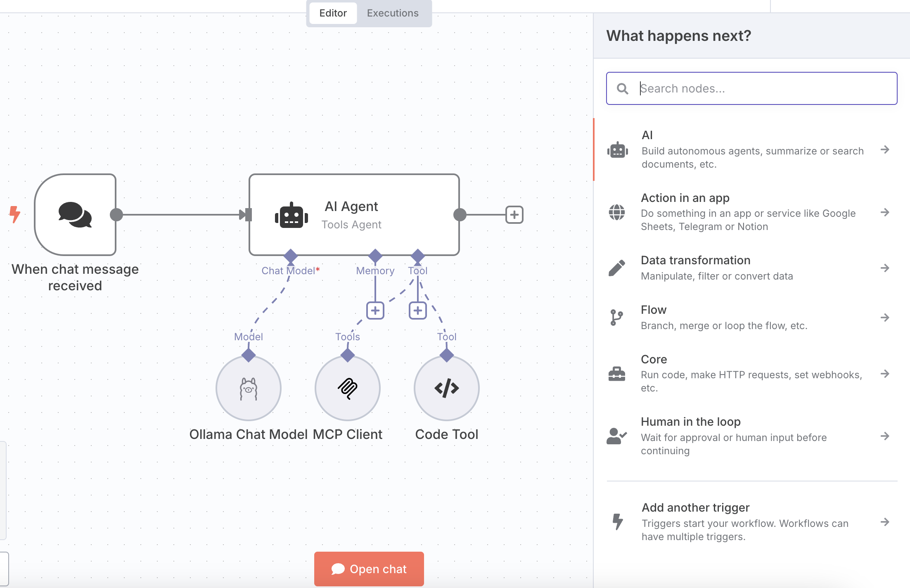
Task: Select the Editor tab
Action: (333, 13)
